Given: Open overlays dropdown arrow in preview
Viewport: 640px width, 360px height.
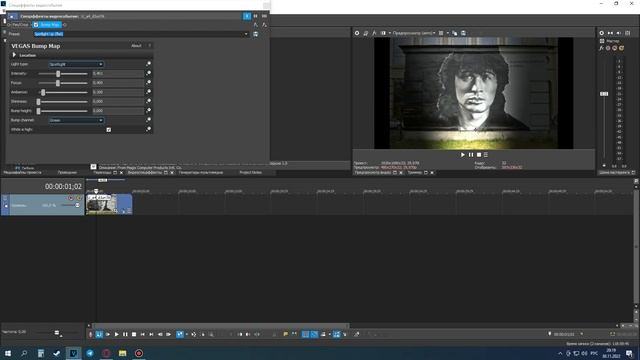Looking at the screenshot, I should click(448, 33).
